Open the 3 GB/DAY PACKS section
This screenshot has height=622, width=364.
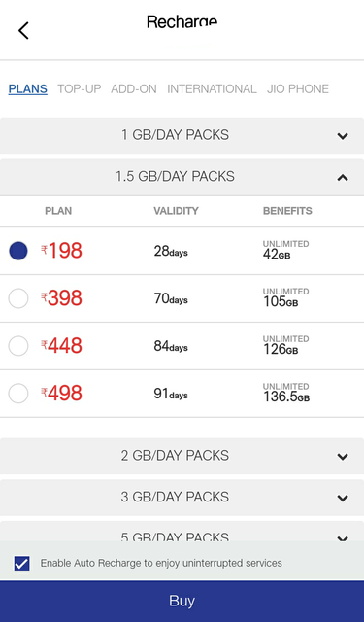point(182,497)
